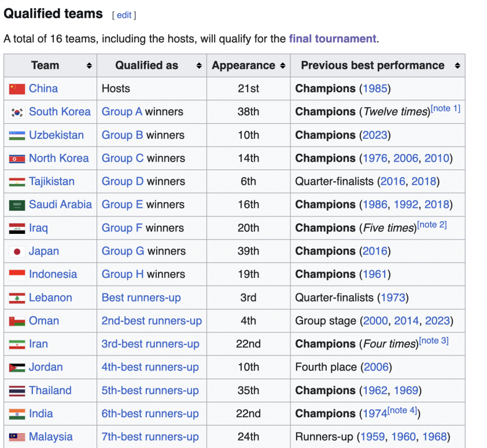Click the Japan flag icon

tap(17, 252)
